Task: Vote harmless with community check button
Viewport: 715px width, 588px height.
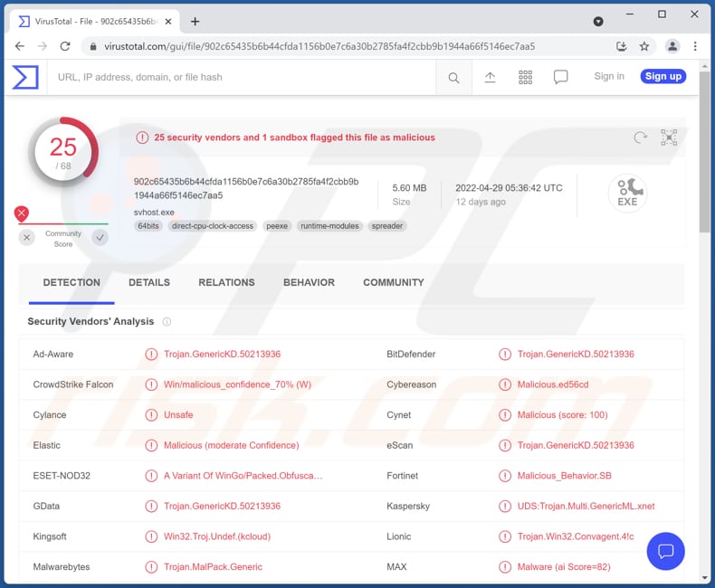Action: coord(100,238)
